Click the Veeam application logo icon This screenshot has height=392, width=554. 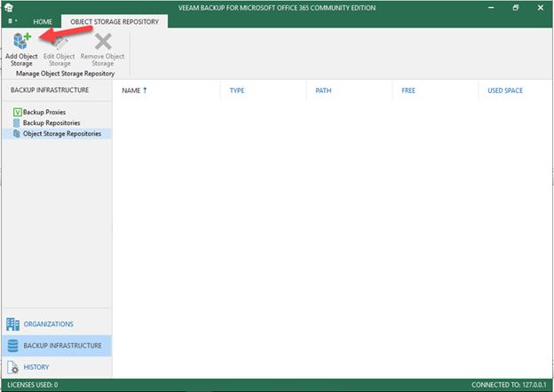[9, 7]
